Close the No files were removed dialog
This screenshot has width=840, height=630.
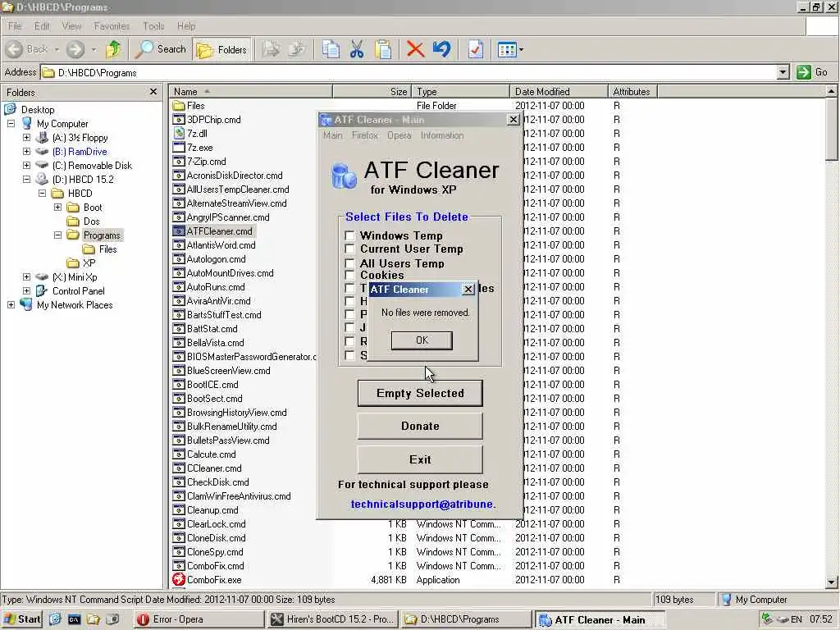click(468, 290)
